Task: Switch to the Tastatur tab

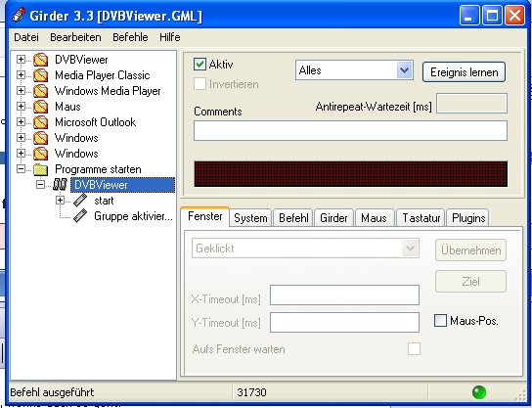Action: pyautogui.click(x=421, y=217)
